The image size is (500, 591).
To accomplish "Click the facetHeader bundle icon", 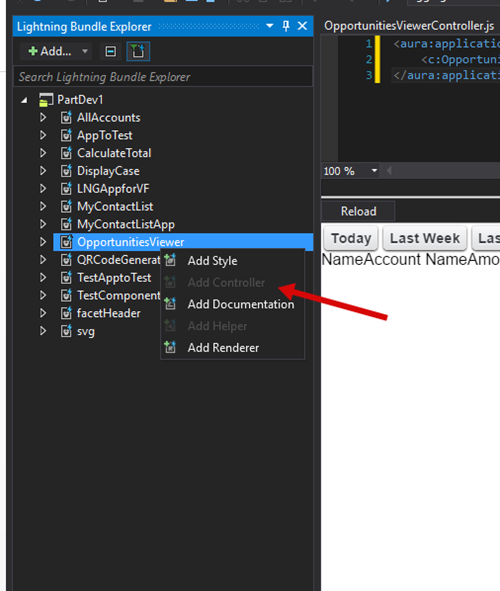I will [x=66, y=313].
